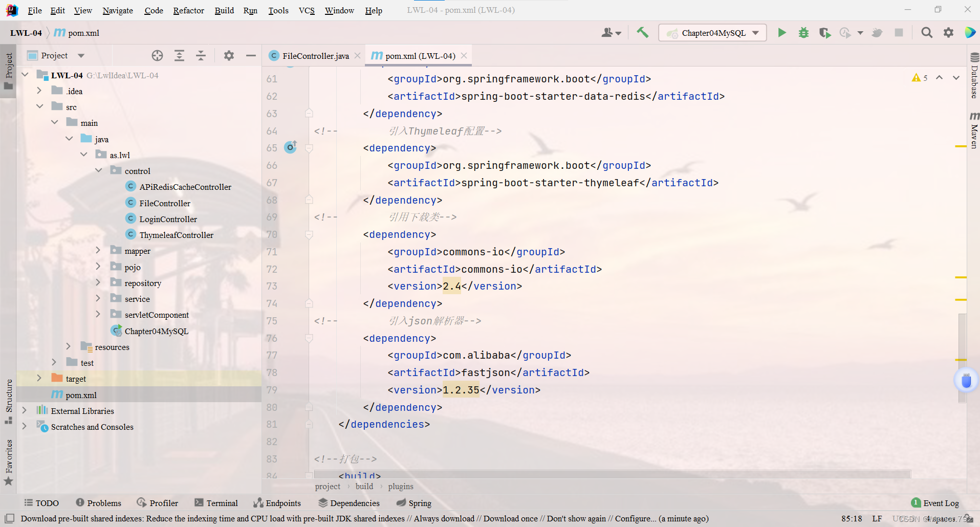Build project with hammer icon
This screenshot has width=980, height=527.
(642, 33)
